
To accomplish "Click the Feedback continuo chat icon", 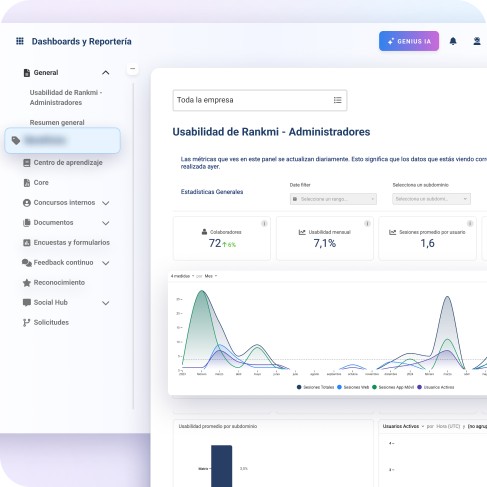I will point(27,263).
